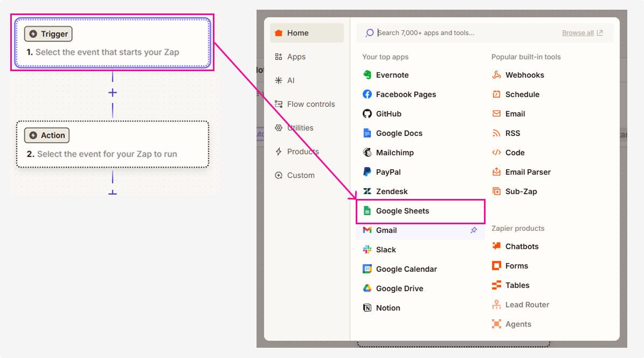Open the AI category
This screenshot has width=644, height=358.
tap(290, 80)
